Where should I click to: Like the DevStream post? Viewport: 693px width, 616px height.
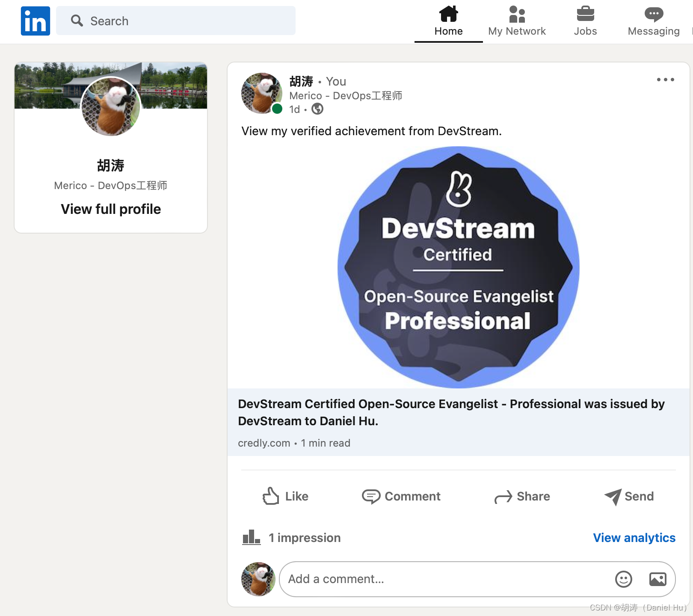click(285, 496)
